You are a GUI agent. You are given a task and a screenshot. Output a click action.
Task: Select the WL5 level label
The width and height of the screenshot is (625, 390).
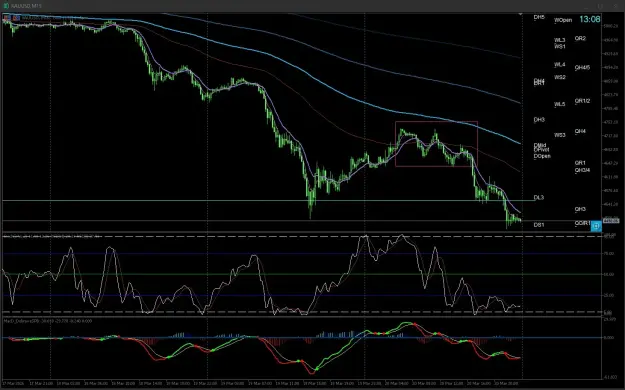[560, 104]
